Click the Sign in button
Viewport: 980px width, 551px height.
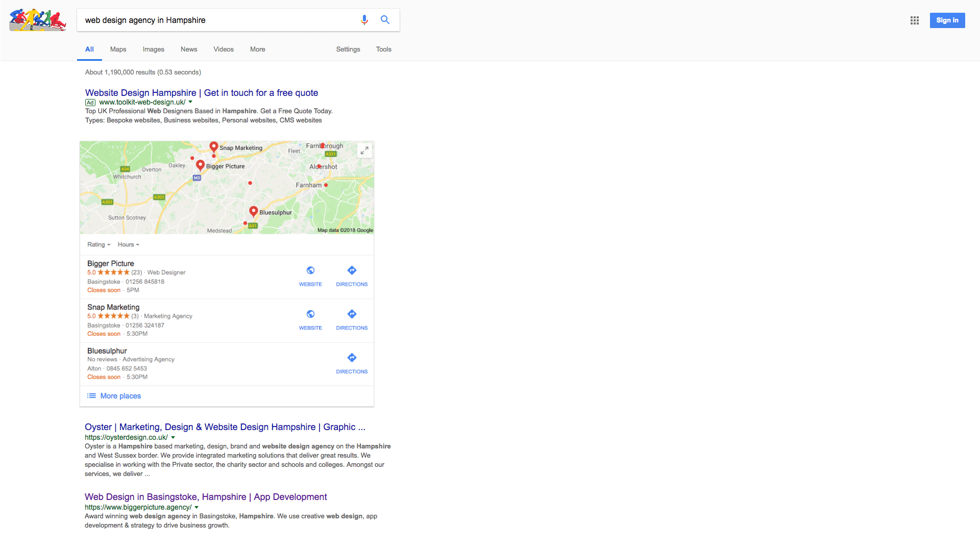[947, 20]
